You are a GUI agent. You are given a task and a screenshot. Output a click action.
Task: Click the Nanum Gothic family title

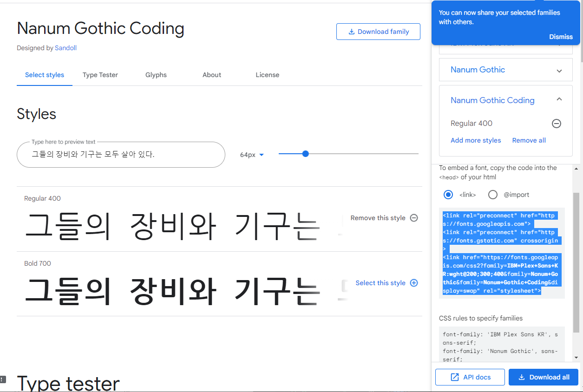[478, 70]
